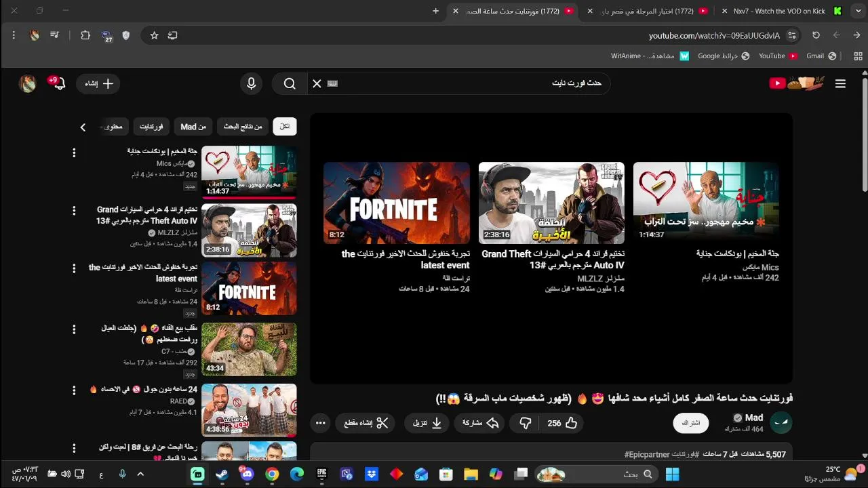Click the address bar URL
Screen dimensions: 868x488
coord(714,35)
